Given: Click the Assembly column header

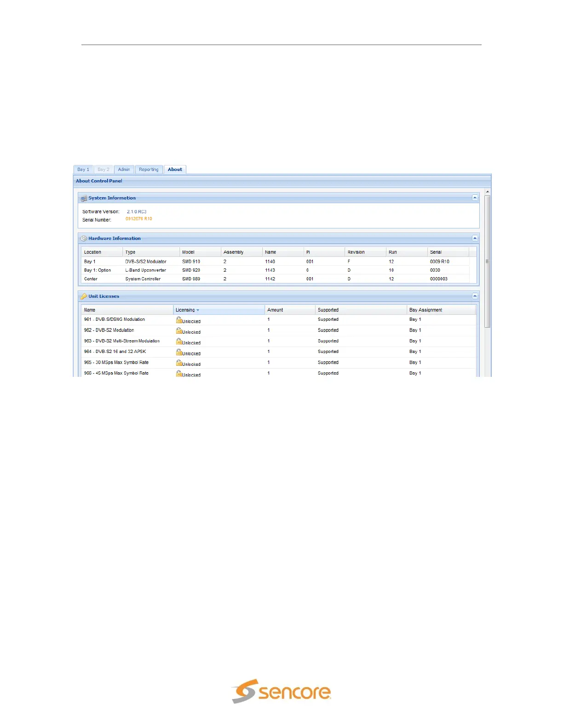Looking at the screenshot, I should point(241,252).
